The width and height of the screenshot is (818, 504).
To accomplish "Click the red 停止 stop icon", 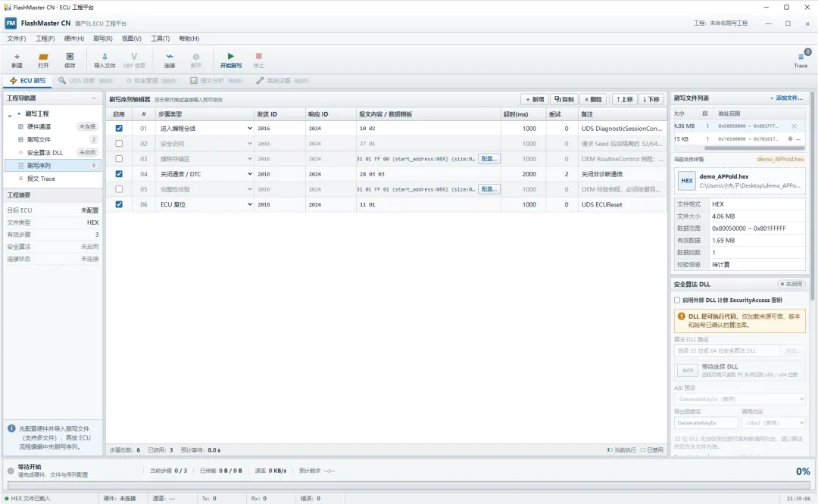I will [x=258, y=56].
